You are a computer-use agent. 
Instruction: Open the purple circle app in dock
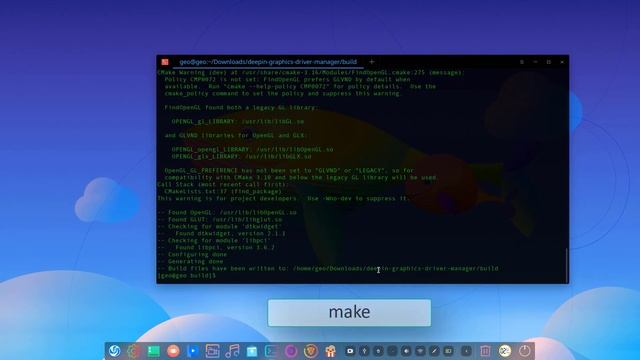291,351
